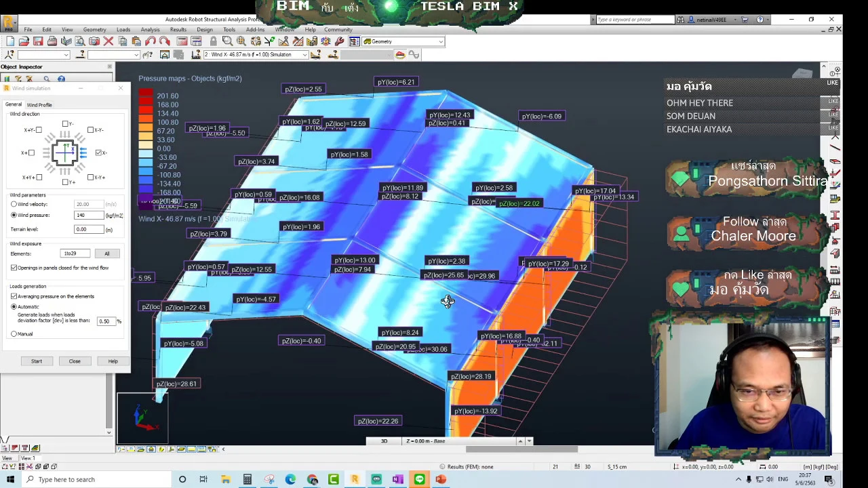
Task: Toggle the X-Y+ wind direction checkbox
Action: (90, 177)
